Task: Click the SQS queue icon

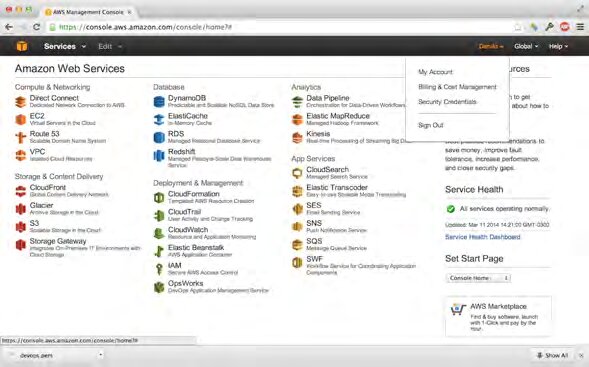Action: coord(298,245)
